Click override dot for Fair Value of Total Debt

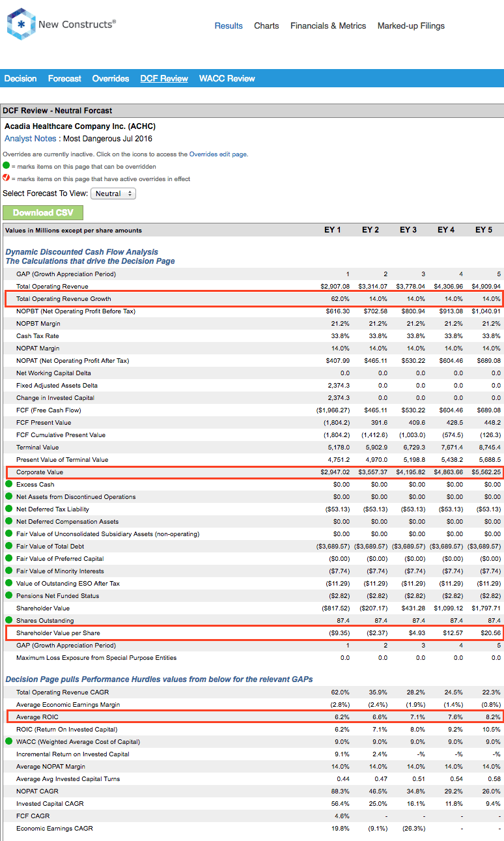click(9, 546)
